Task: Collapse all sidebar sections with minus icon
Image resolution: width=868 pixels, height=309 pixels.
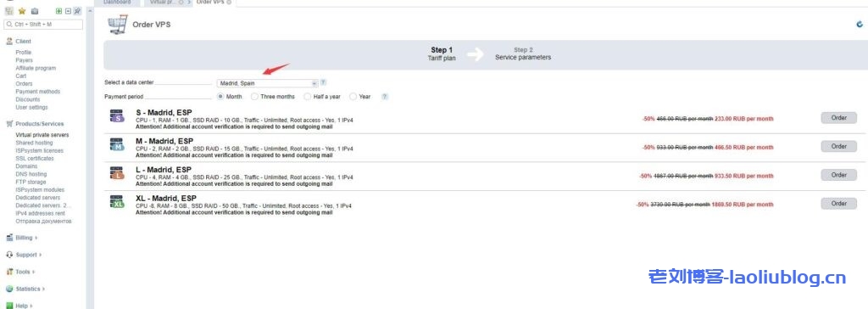Action: point(68,10)
